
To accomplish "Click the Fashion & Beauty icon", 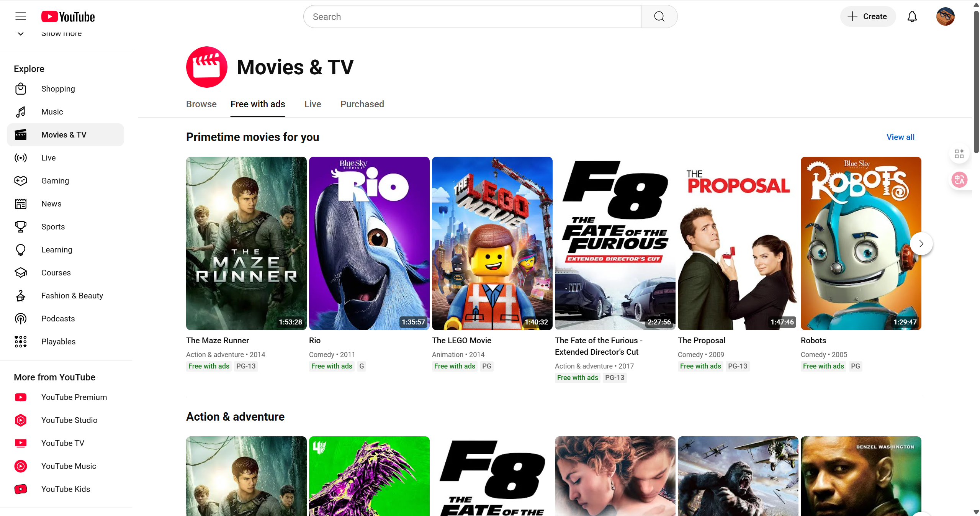I will pos(21,296).
